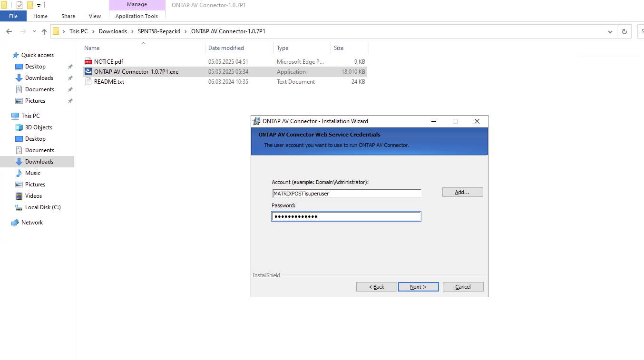Refresh the folder view in address bar

point(624,31)
